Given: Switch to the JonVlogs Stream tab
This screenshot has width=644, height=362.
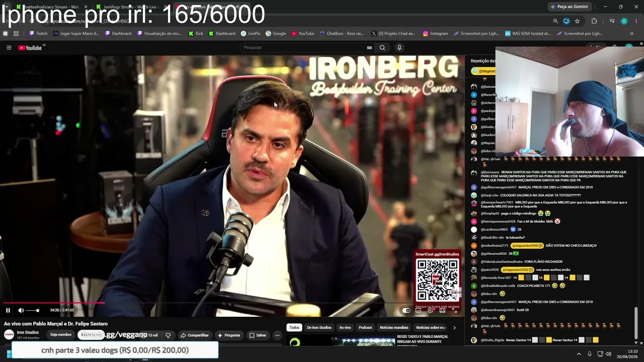Looking at the screenshot, I should tap(132, 7).
